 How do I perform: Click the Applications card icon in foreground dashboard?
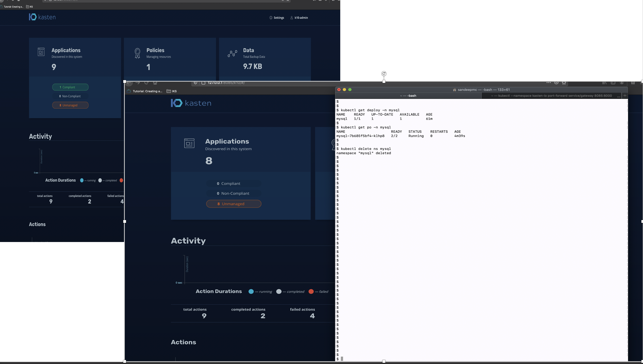point(189,143)
